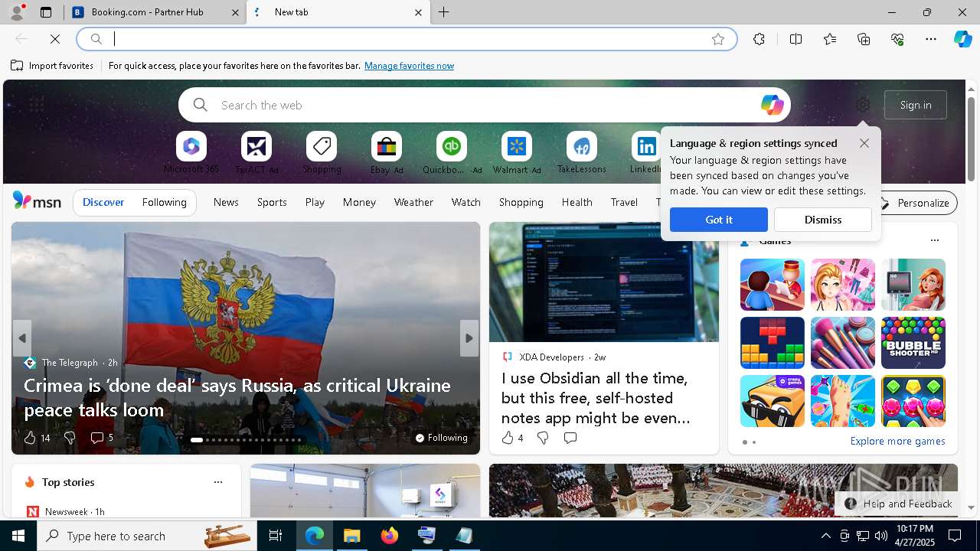Open new tab page settings gear

point(863,105)
